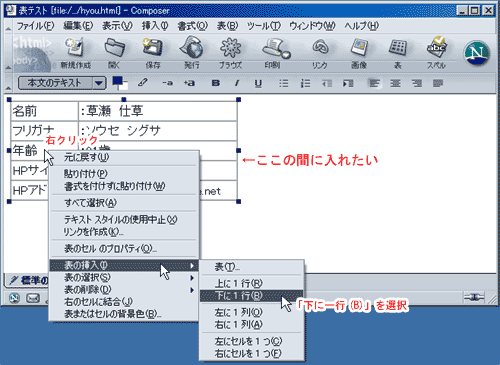Click the :ソウセ シグサ table cell
The image size is (500, 365).
pos(158,131)
